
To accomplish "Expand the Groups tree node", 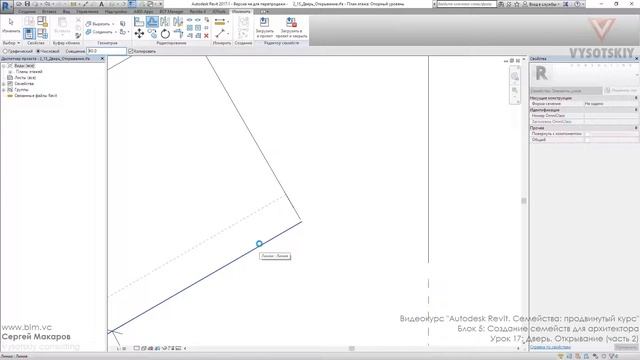I will point(4,90).
